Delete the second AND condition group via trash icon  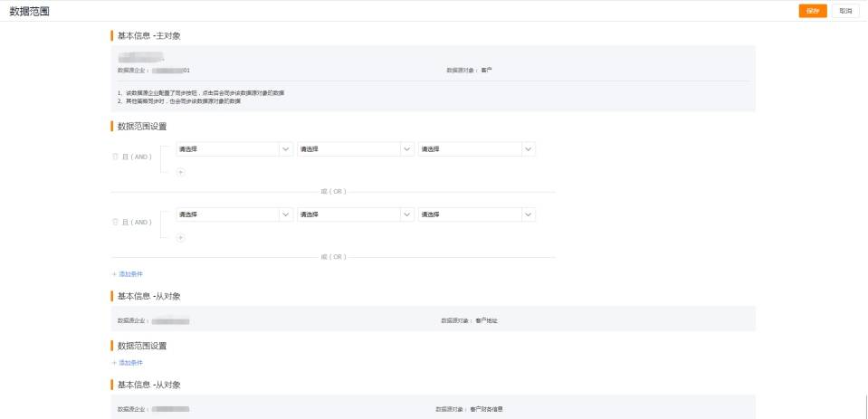click(x=115, y=222)
